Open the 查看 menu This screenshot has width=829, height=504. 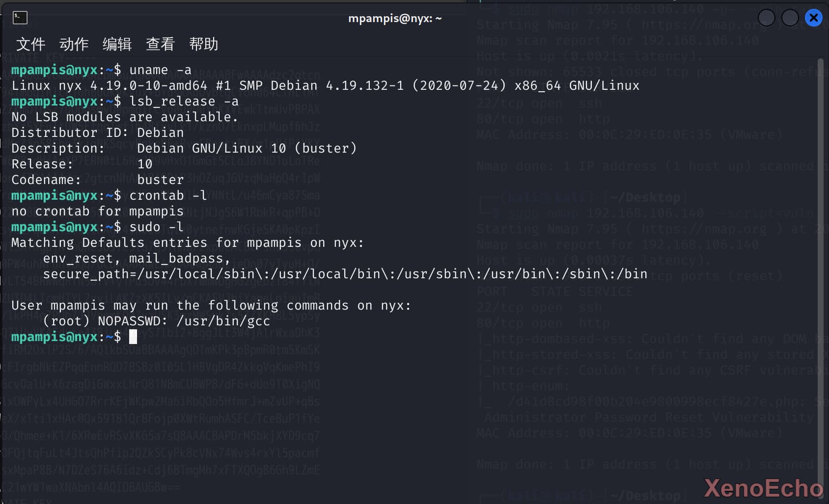click(160, 44)
